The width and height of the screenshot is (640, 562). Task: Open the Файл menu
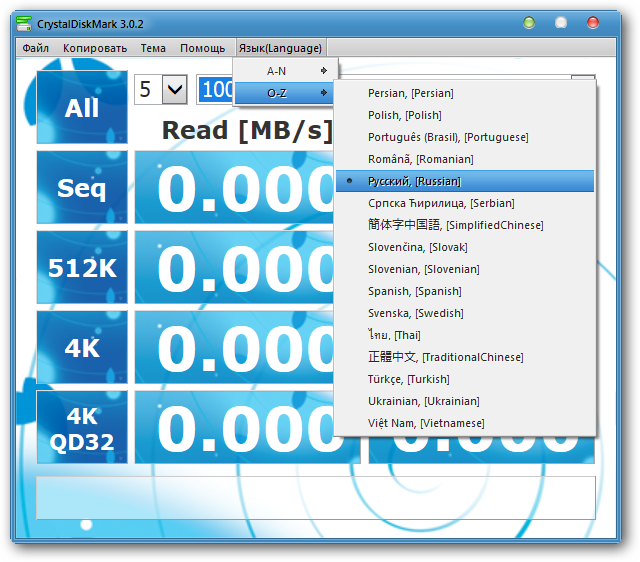click(36, 48)
